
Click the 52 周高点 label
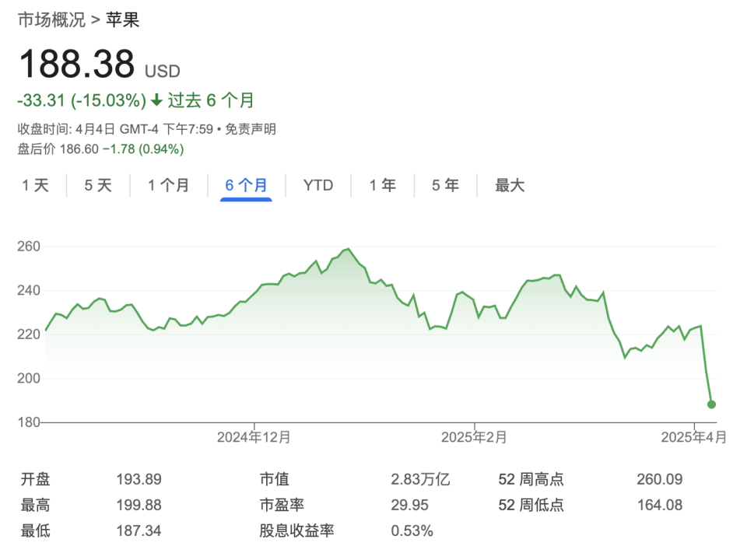(531, 479)
